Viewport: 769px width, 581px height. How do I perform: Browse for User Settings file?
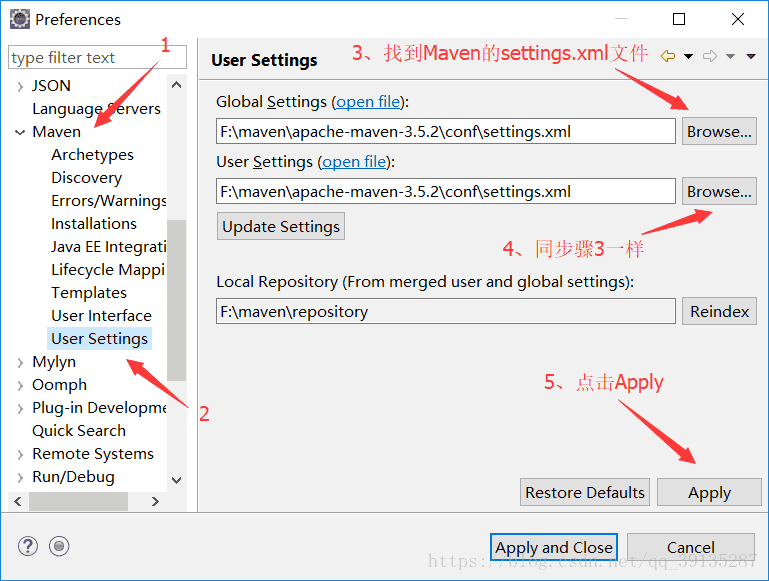click(x=719, y=191)
